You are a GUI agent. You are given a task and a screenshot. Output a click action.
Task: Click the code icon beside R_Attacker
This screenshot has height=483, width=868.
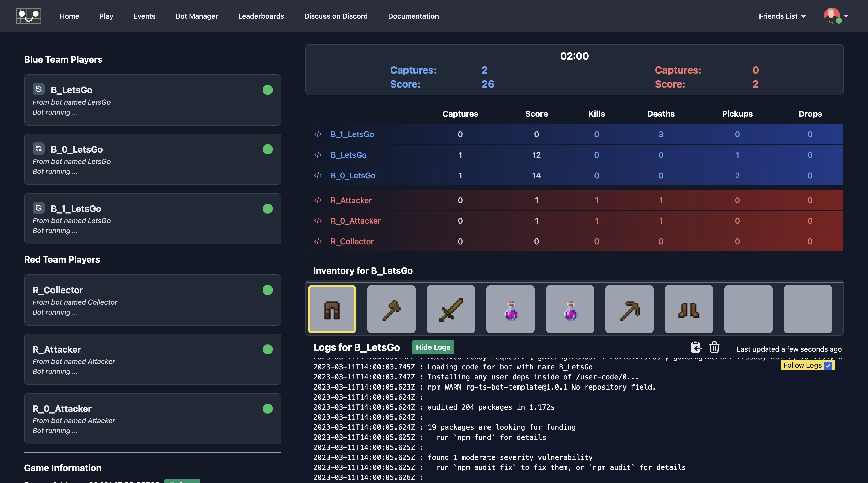pos(318,200)
